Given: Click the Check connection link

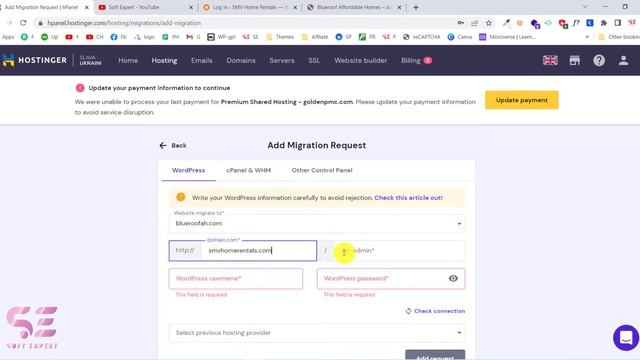Looking at the screenshot, I should [x=435, y=311].
